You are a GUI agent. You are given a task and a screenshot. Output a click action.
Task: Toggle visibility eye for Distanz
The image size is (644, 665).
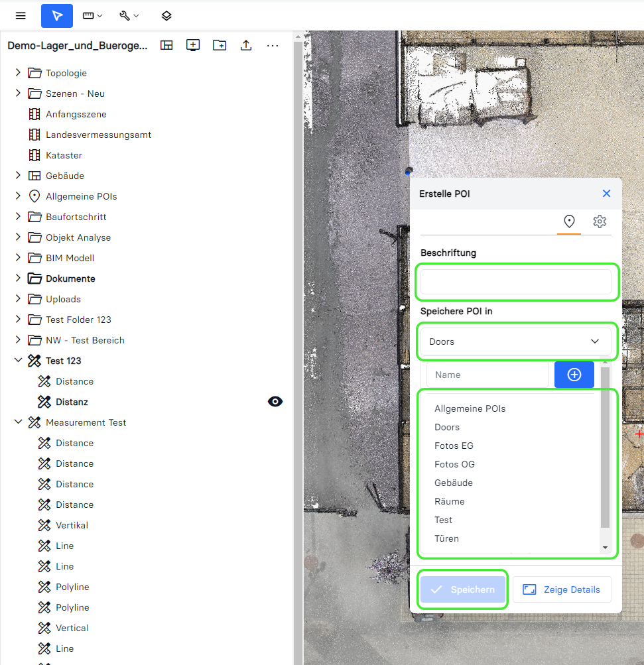point(275,402)
